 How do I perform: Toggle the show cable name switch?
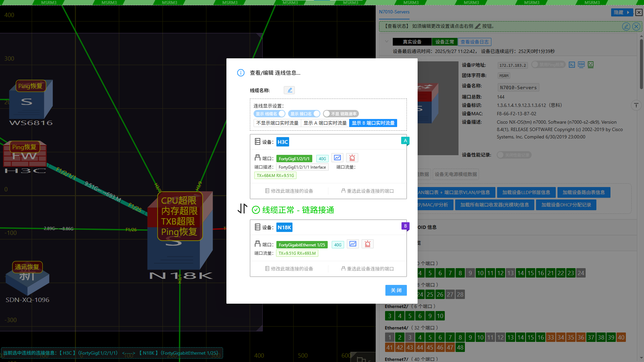point(269,114)
